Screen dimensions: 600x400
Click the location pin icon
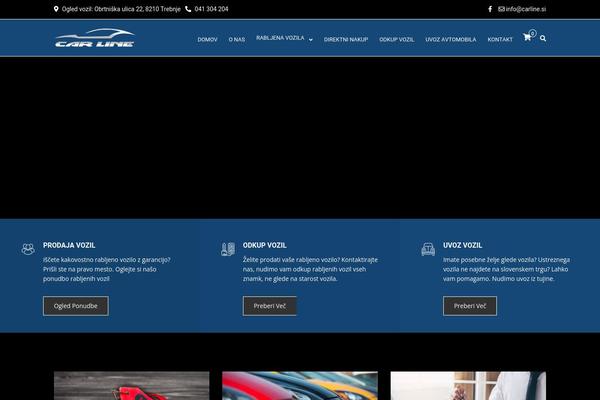click(x=56, y=9)
